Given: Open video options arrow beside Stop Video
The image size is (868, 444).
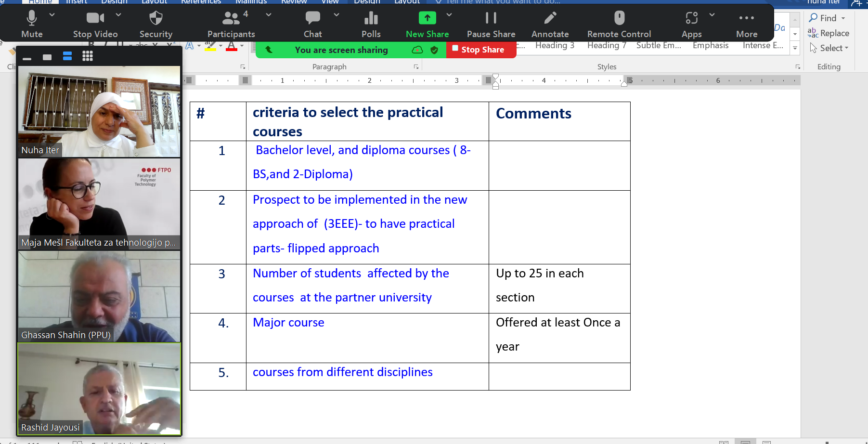Looking at the screenshot, I should 118,15.
